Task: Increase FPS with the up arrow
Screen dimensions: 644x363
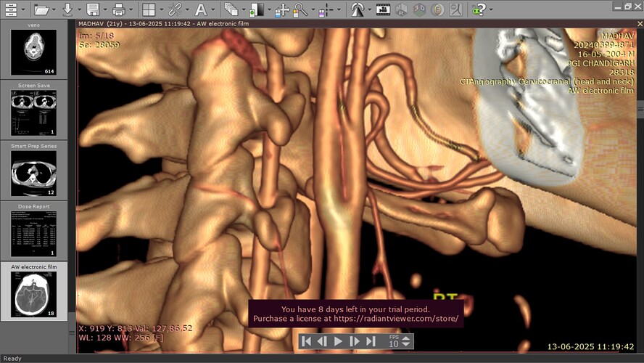Action: tap(406, 338)
